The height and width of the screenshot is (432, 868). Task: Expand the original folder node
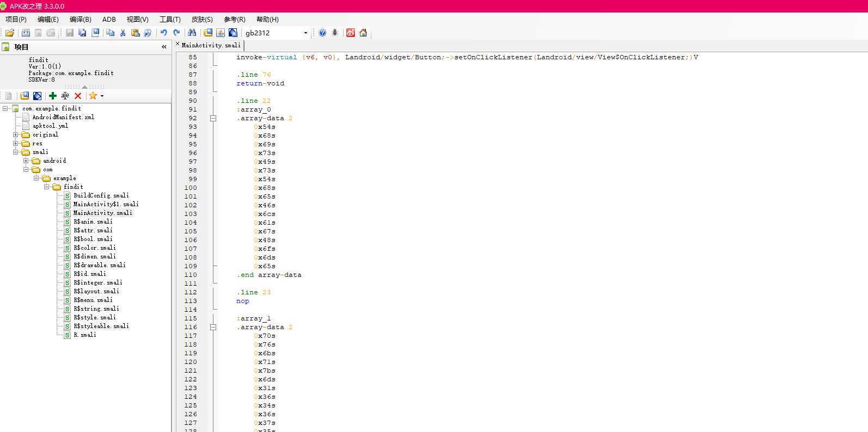pyautogui.click(x=16, y=134)
